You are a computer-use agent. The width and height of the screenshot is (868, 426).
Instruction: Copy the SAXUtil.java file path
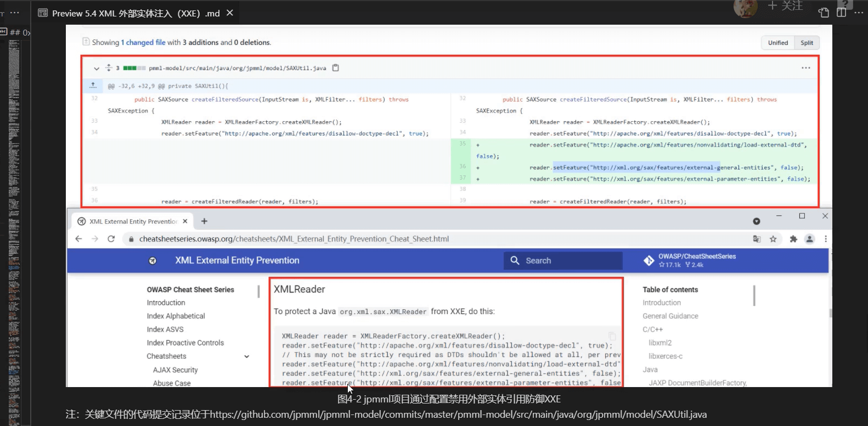click(x=336, y=68)
